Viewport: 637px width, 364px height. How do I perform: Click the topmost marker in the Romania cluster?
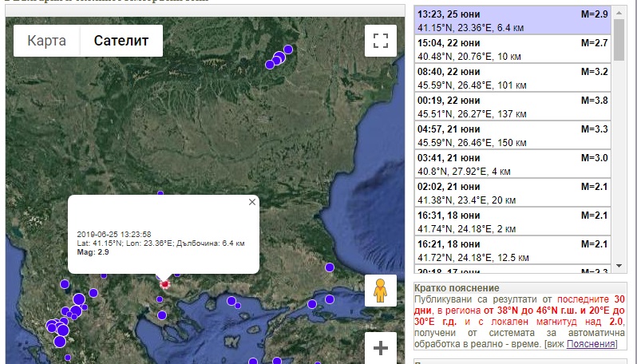pyautogui.click(x=288, y=49)
